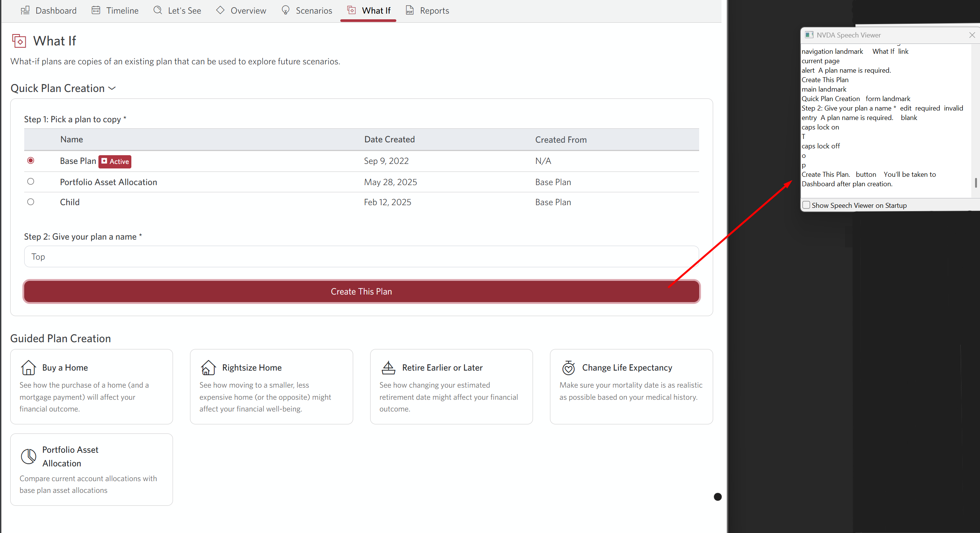
Task: Click the Dashboard icon in the navigation bar
Action: pyautogui.click(x=25, y=10)
